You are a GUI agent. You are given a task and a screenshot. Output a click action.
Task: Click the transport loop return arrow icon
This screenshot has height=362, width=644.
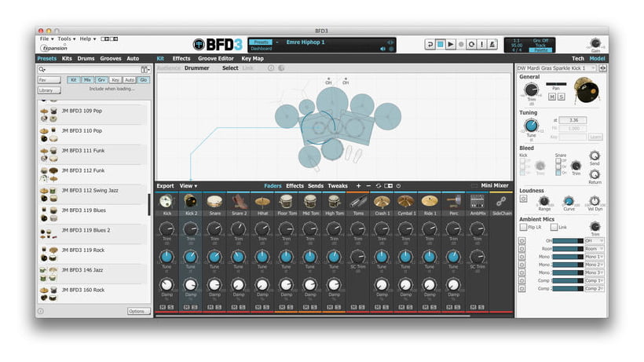pos(430,44)
